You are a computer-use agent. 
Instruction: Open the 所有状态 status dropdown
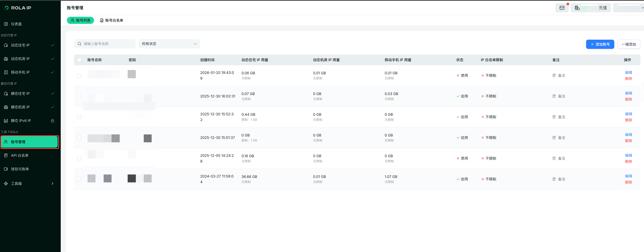[169, 44]
